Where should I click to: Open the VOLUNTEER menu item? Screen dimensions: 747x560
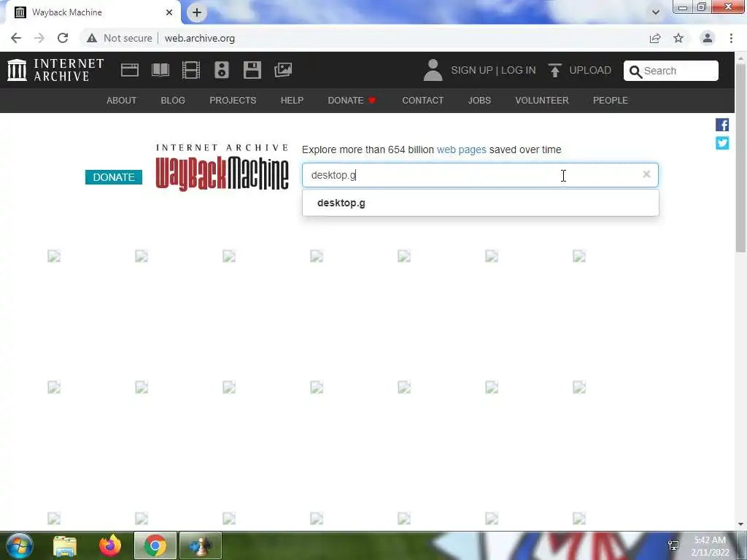tap(542, 101)
